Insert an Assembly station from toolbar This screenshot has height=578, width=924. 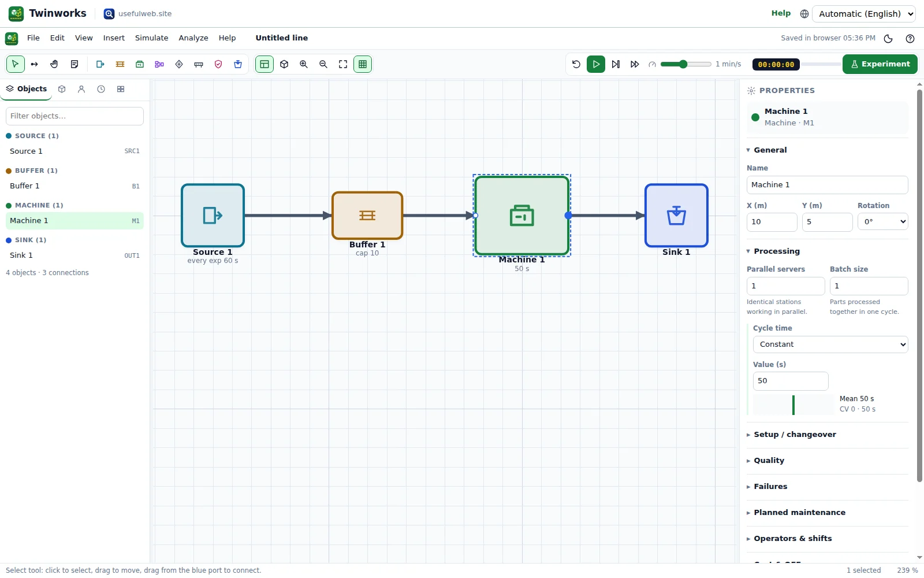tap(159, 64)
